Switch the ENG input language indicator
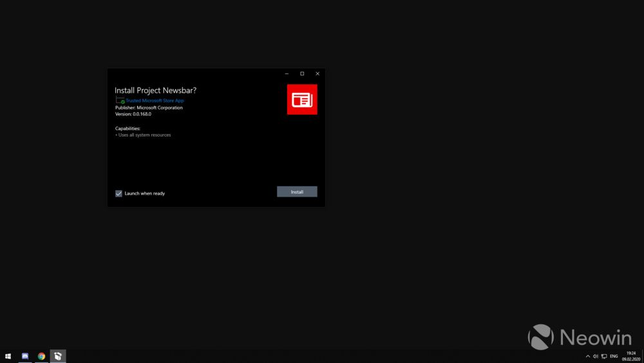 [x=614, y=357]
